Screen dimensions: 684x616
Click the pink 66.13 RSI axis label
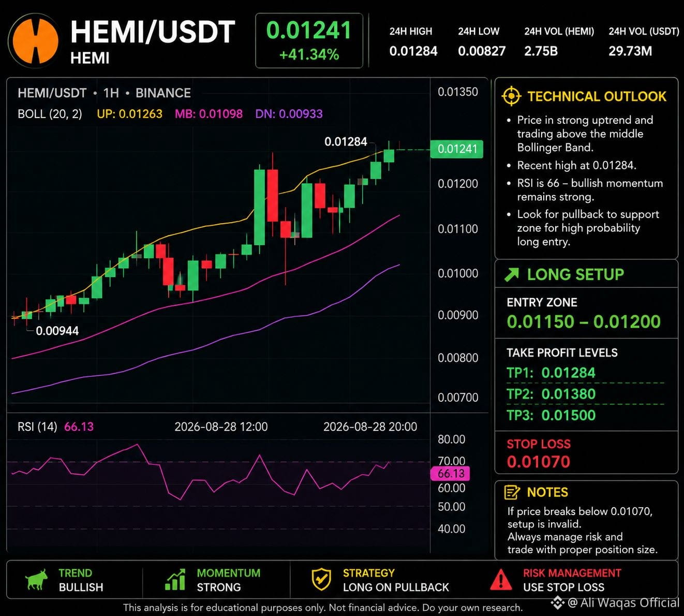451,474
